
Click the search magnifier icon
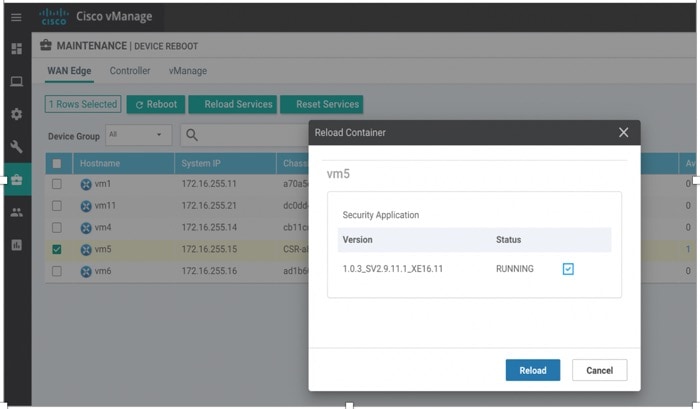[x=192, y=135]
